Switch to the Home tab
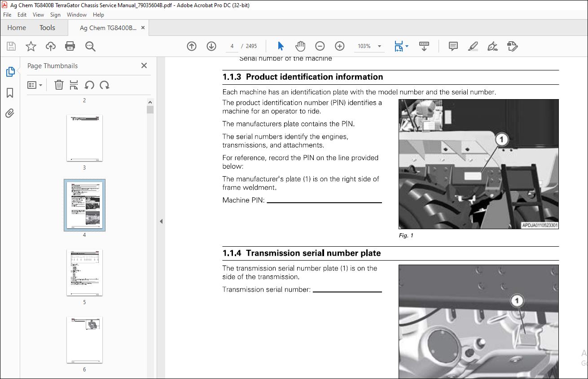 tap(17, 28)
